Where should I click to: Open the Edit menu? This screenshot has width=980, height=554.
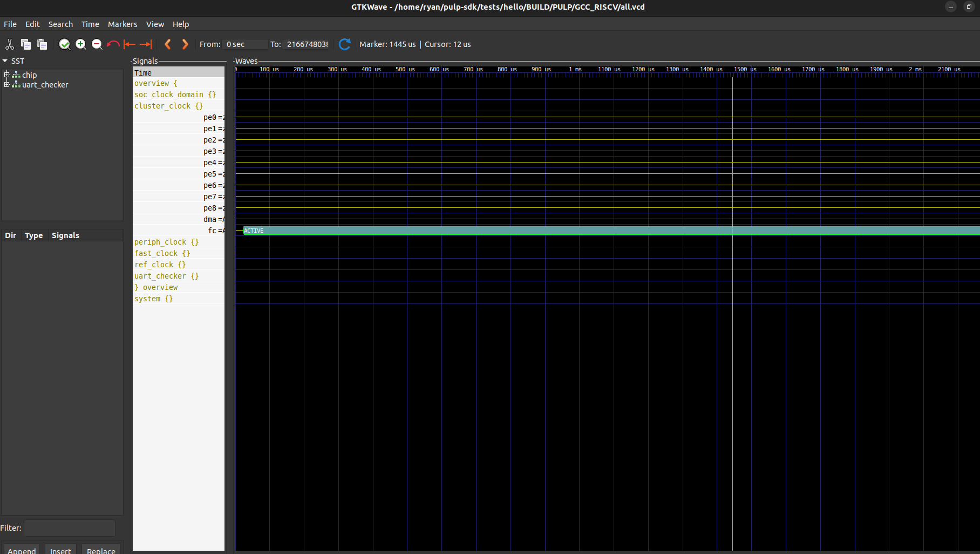32,24
